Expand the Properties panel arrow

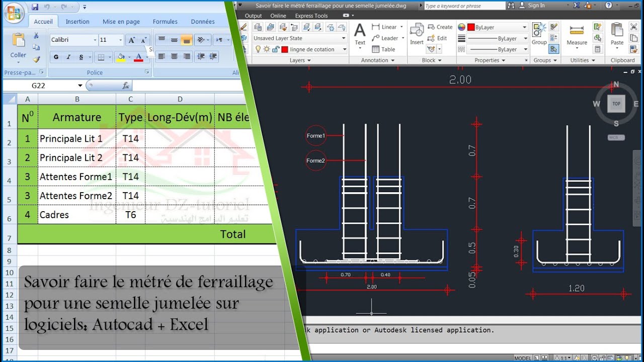click(503, 60)
